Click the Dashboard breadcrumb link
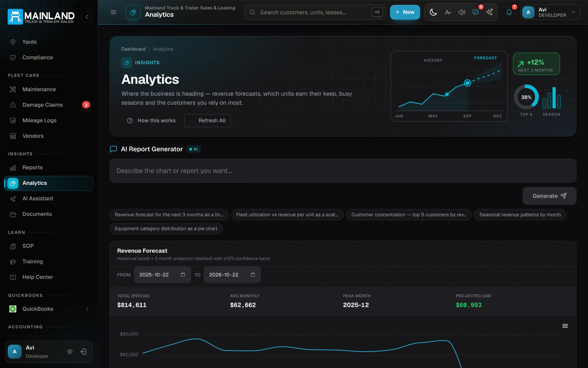 [x=133, y=49]
